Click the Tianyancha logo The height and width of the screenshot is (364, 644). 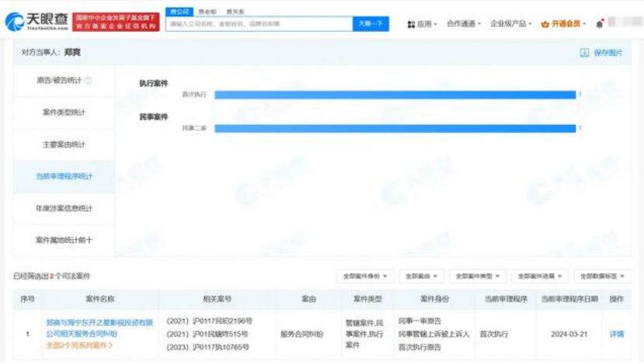click(37, 21)
